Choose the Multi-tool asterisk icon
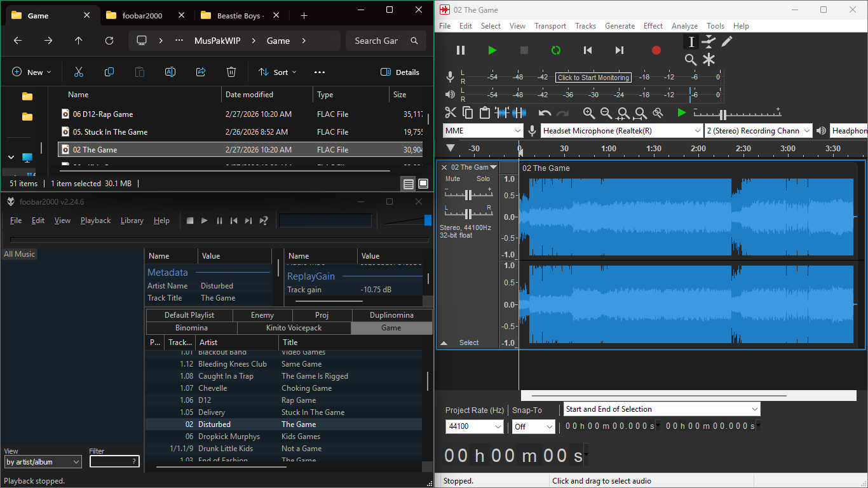Screen dimensions: 868x488 (x=709, y=60)
